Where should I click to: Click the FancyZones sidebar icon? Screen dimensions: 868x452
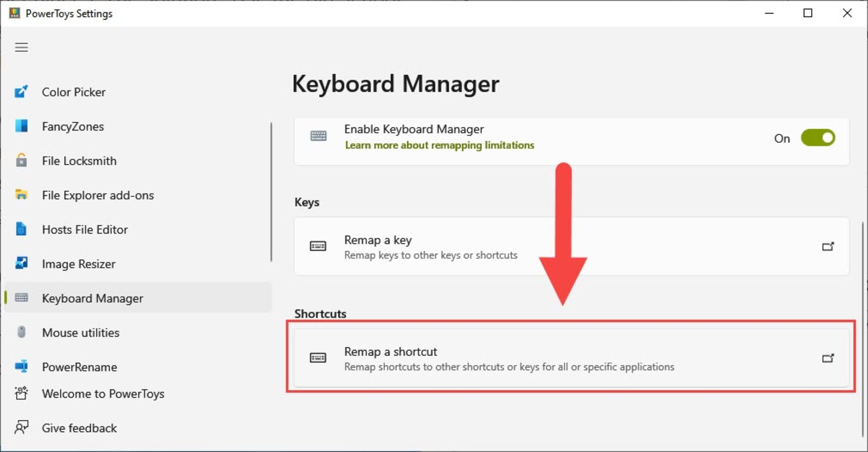click(21, 126)
